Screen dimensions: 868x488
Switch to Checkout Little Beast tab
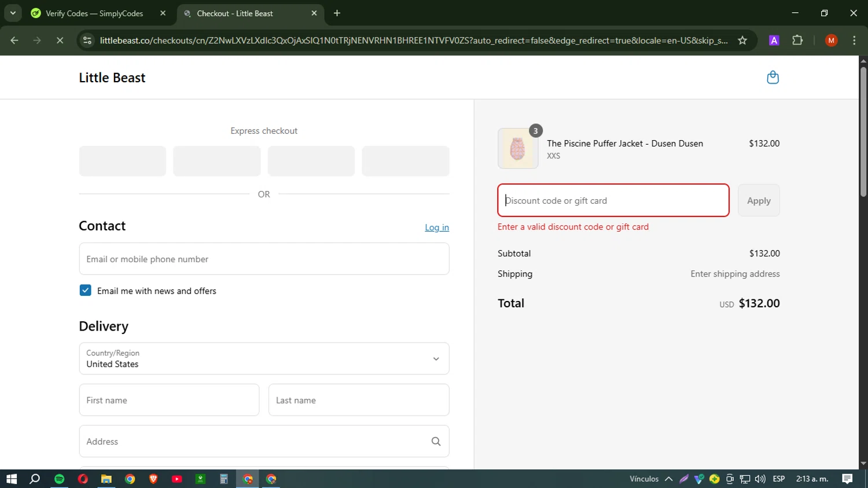pyautogui.click(x=250, y=13)
